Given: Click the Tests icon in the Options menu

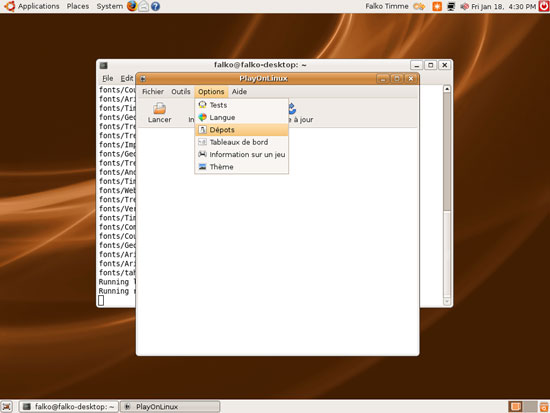Looking at the screenshot, I should 202,105.
